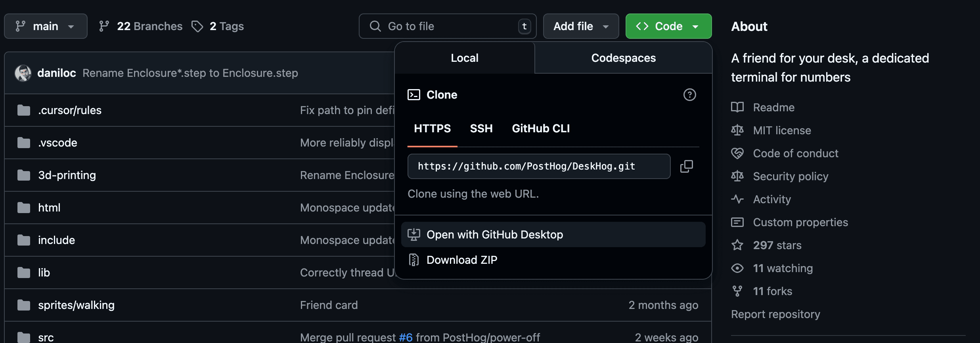
Task: Open the Security policy link
Action: [791, 176]
